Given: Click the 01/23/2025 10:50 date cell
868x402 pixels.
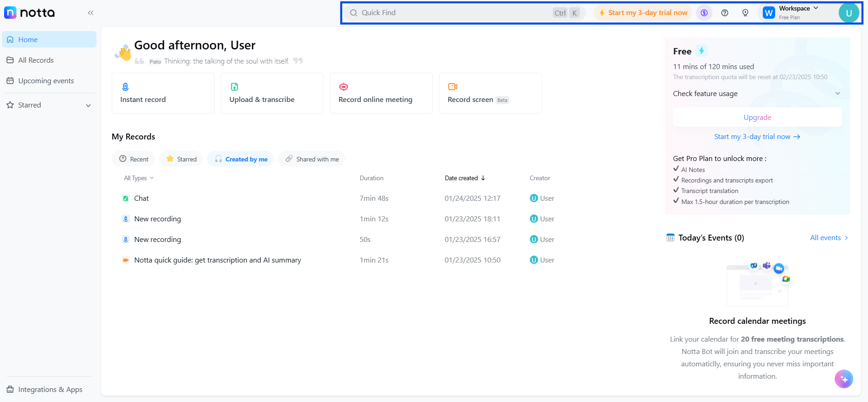Looking at the screenshot, I should 472,260.
